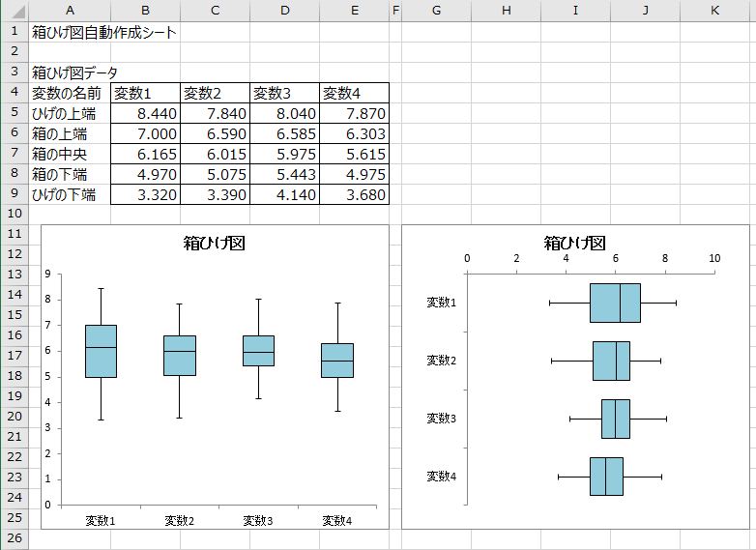Select the 変数1 header cell in table
756x550 pixels.
[x=146, y=93]
